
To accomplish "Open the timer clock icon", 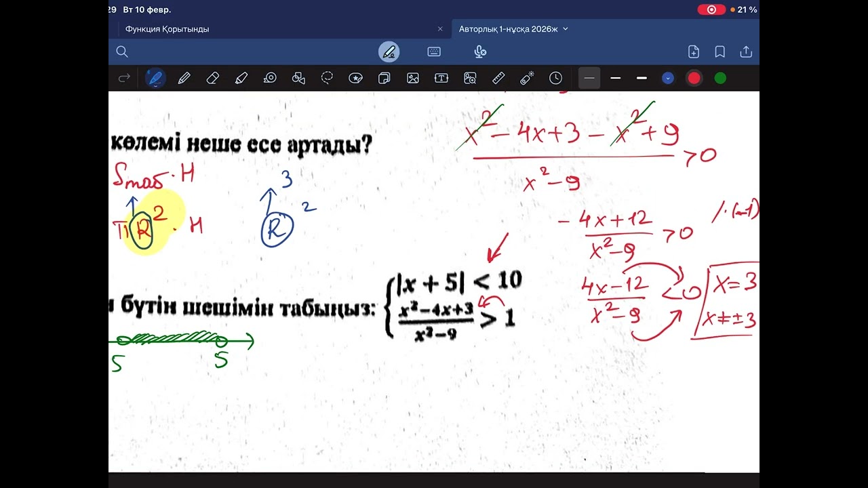I will click(x=555, y=78).
